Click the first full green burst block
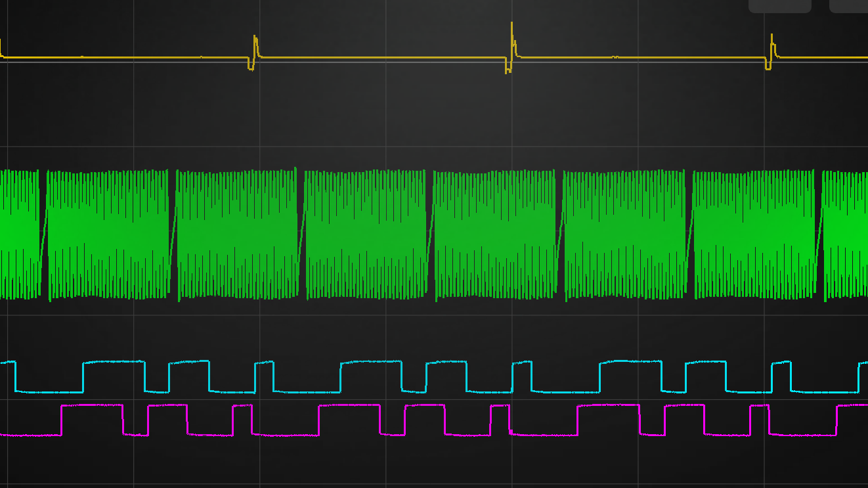Viewport: 868px width, 488px height. [108, 234]
